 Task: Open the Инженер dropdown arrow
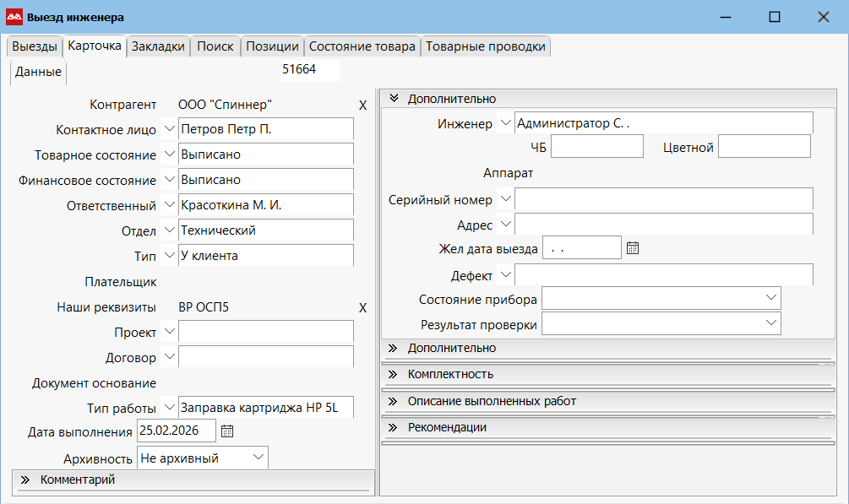506,123
